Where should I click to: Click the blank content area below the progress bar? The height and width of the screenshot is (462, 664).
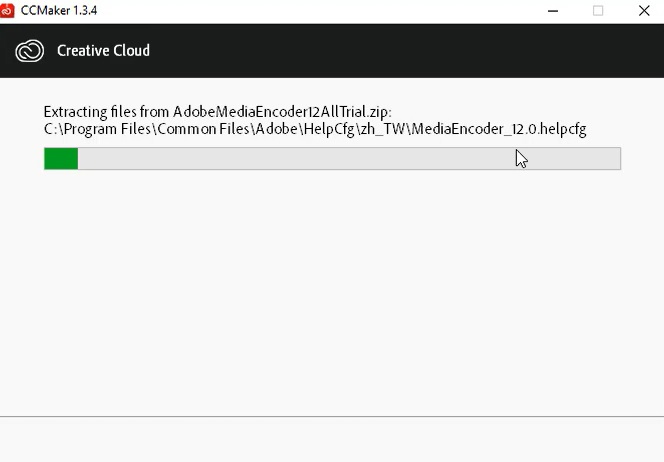[x=330, y=290]
